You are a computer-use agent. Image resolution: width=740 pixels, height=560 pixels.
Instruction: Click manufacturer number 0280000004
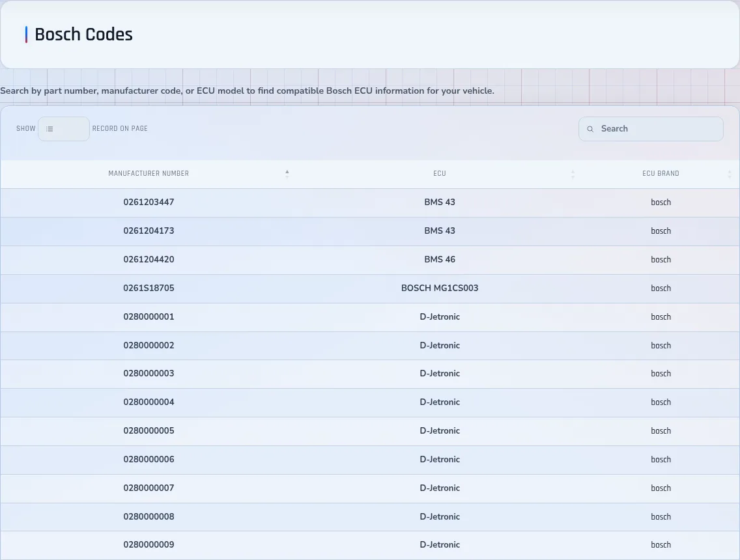pyautogui.click(x=149, y=402)
